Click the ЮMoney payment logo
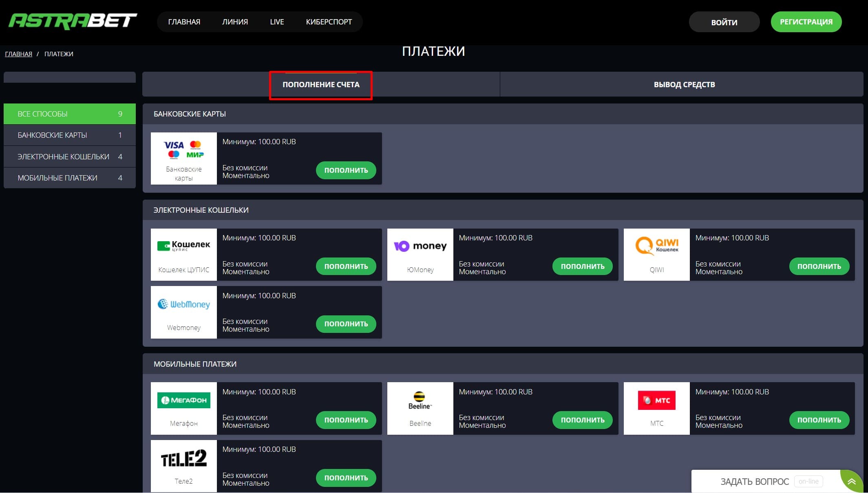 (x=420, y=246)
